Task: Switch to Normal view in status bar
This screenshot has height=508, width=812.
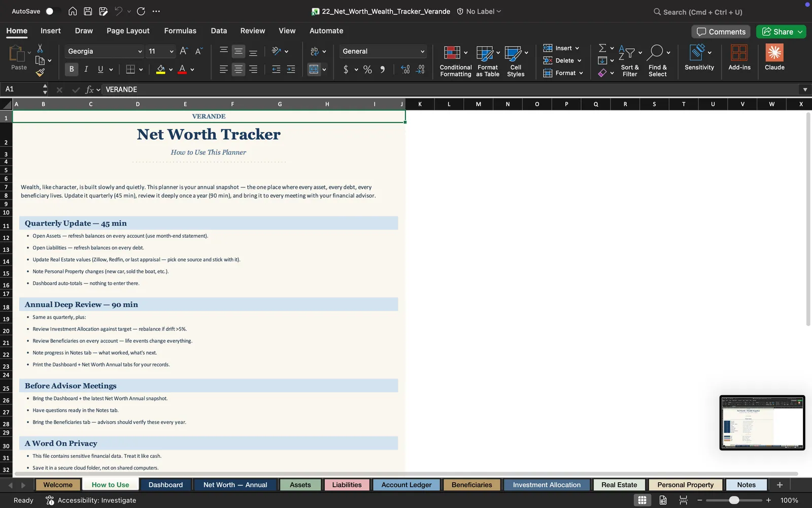Action: [642, 500]
